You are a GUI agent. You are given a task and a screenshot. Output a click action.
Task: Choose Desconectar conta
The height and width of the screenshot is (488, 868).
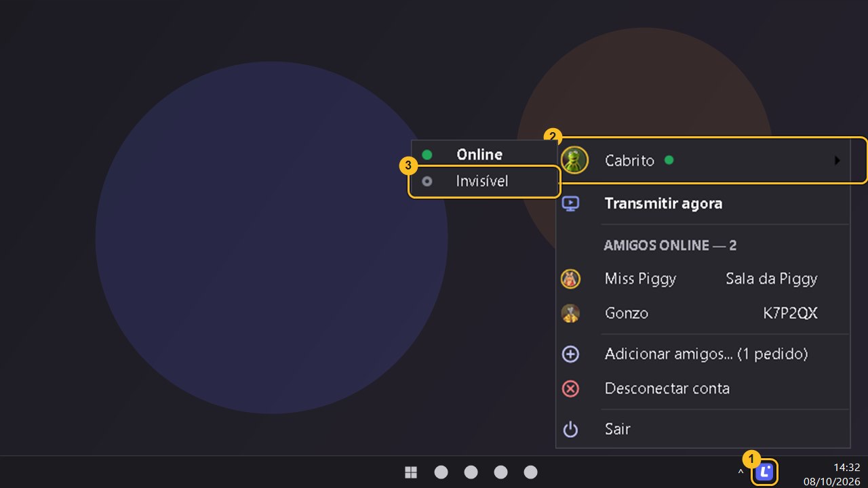coord(667,388)
